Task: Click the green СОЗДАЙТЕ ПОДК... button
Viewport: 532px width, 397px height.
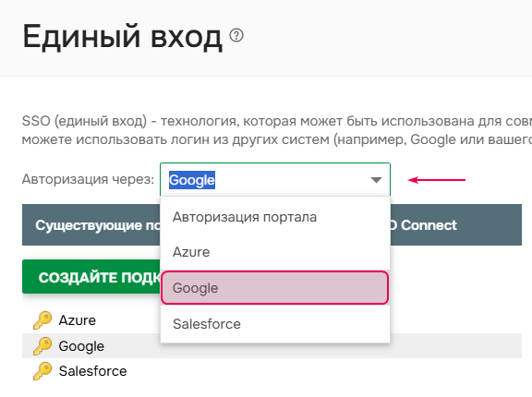Action: (91, 277)
